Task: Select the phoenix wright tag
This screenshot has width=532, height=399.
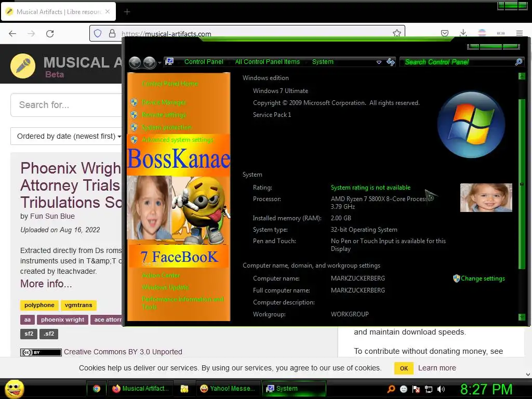Action: click(x=62, y=320)
